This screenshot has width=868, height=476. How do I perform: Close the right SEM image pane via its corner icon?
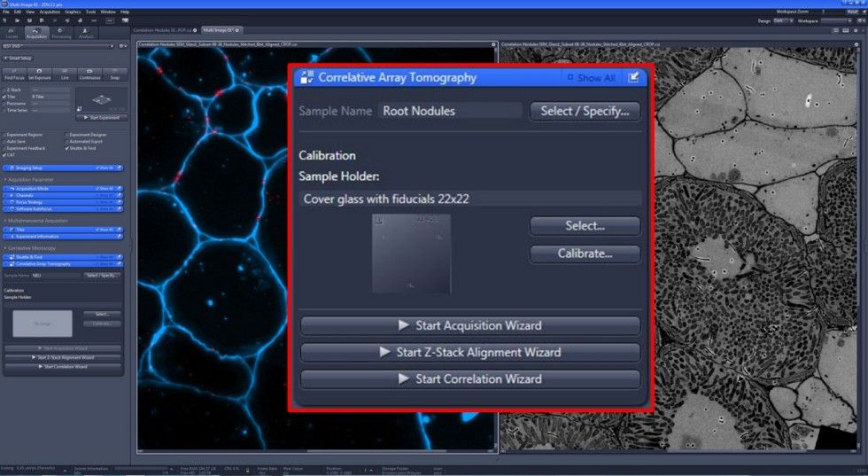(856, 44)
